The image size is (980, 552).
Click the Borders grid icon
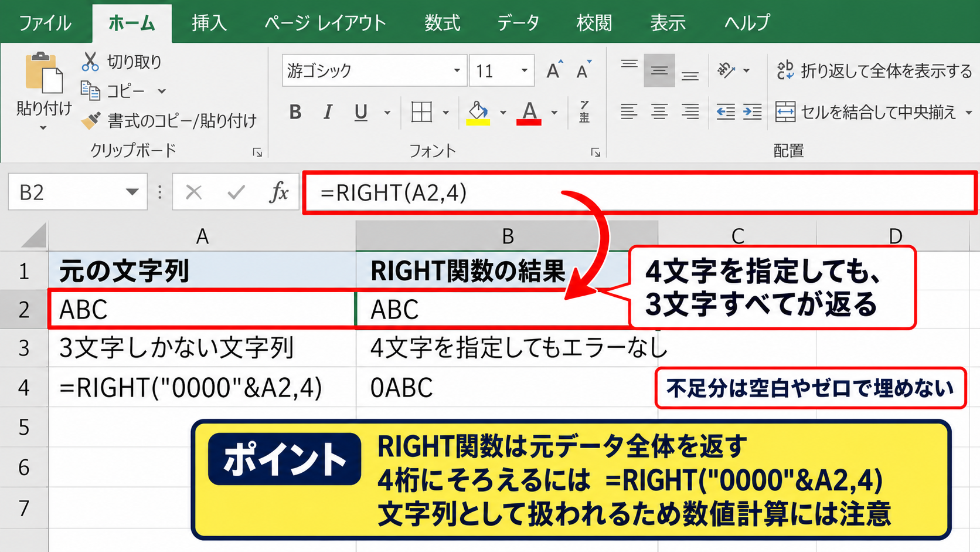coord(421,112)
